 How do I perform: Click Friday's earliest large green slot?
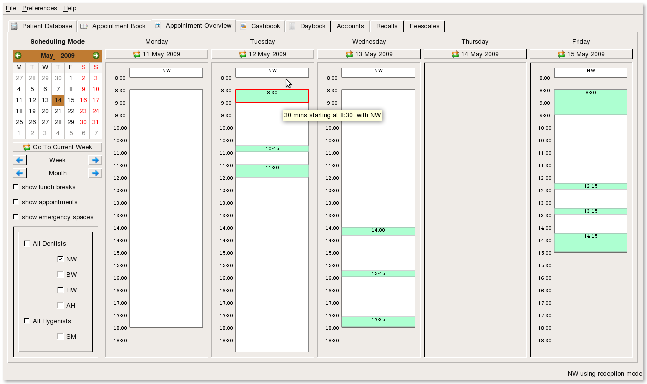pyautogui.click(x=590, y=102)
